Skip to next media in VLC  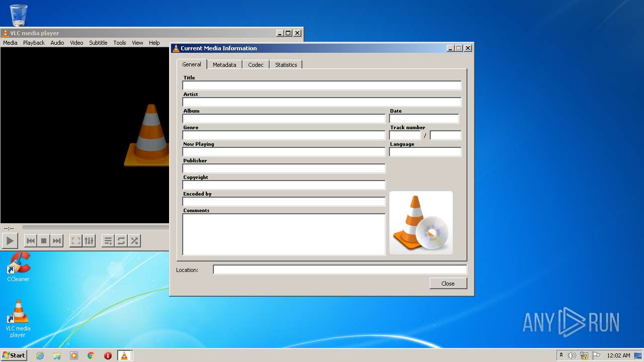click(57, 241)
